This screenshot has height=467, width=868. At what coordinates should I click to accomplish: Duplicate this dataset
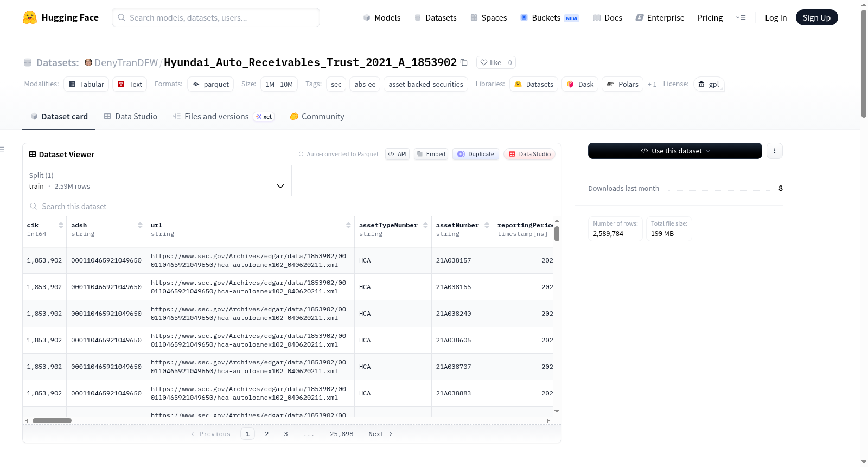[476, 154]
